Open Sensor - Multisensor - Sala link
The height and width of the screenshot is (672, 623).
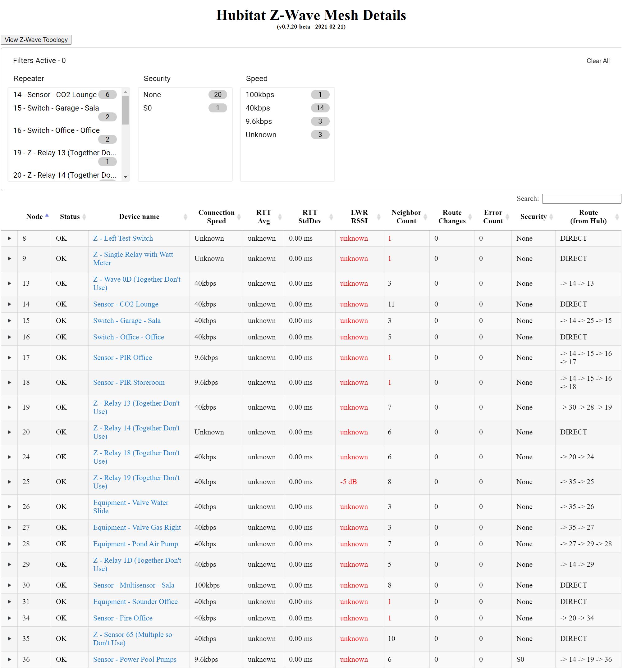(x=134, y=585)
